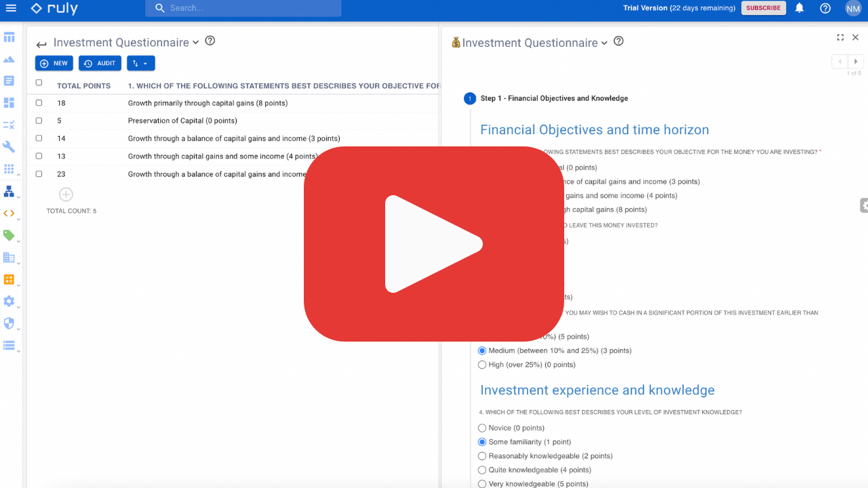
Task: Click the Search input field
Action: pyautogui.click(x=243, y=8)
